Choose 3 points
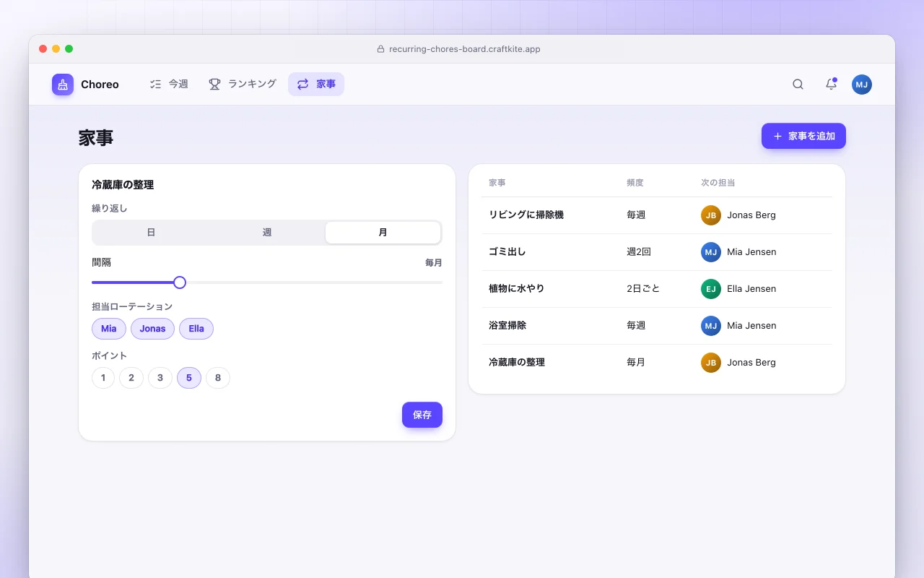The width and height of the screenshot is (924, 578). pyautogui.click(x=160, y=378)
